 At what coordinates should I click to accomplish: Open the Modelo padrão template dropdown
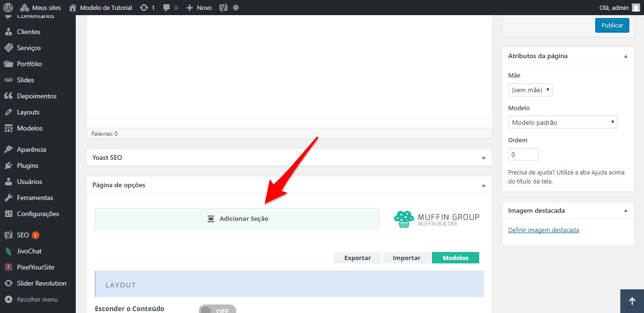pos(563,122)
